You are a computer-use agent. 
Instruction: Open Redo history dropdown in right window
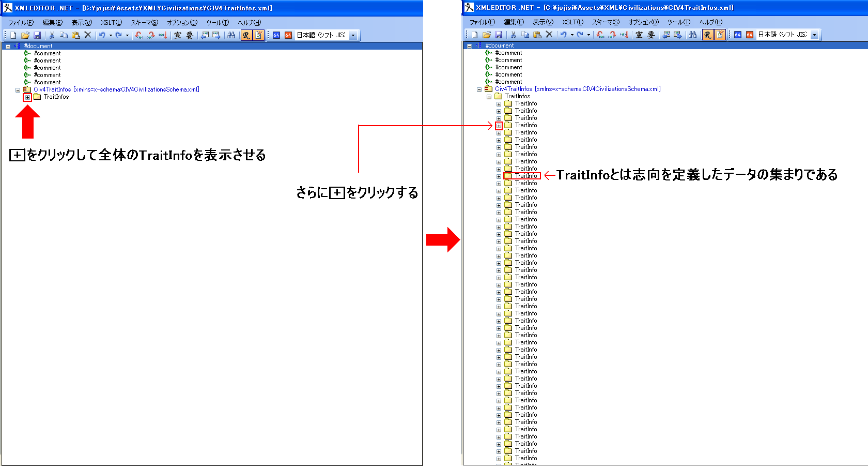588,35
